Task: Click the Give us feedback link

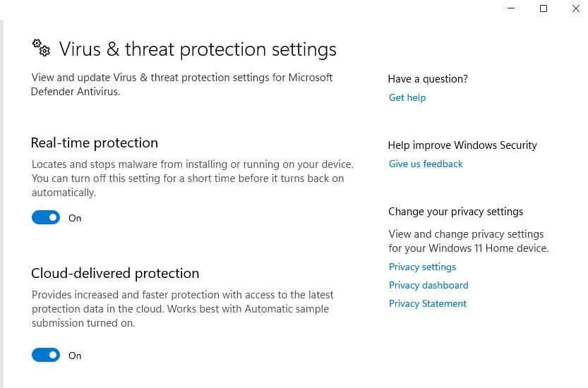Action: (x=426, y=164)
